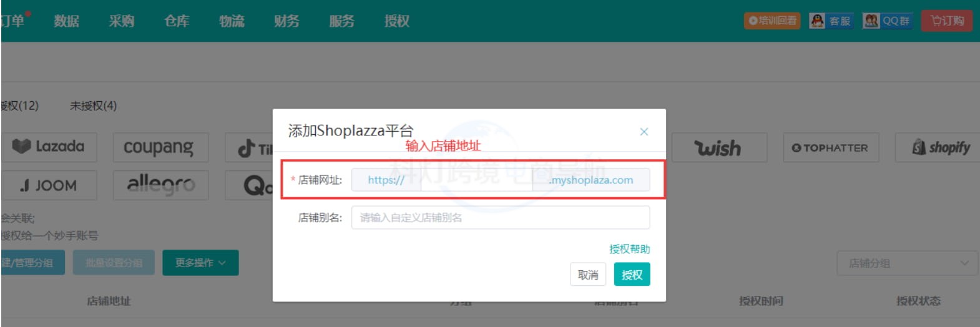Screen dimensions: 980x327
Task: Open the 物流 menu
Action: [x=232, y=21]
